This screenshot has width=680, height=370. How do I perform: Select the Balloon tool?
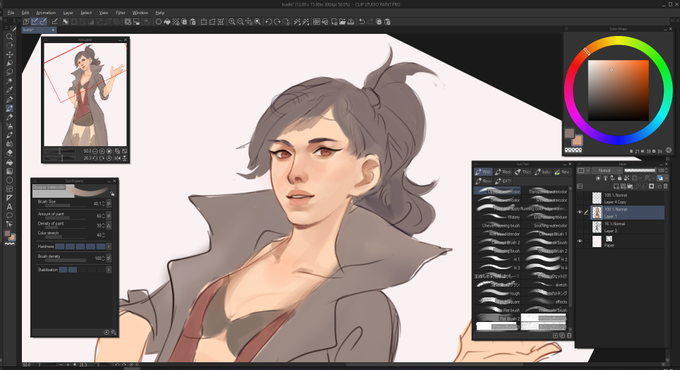tap(9, 216)
